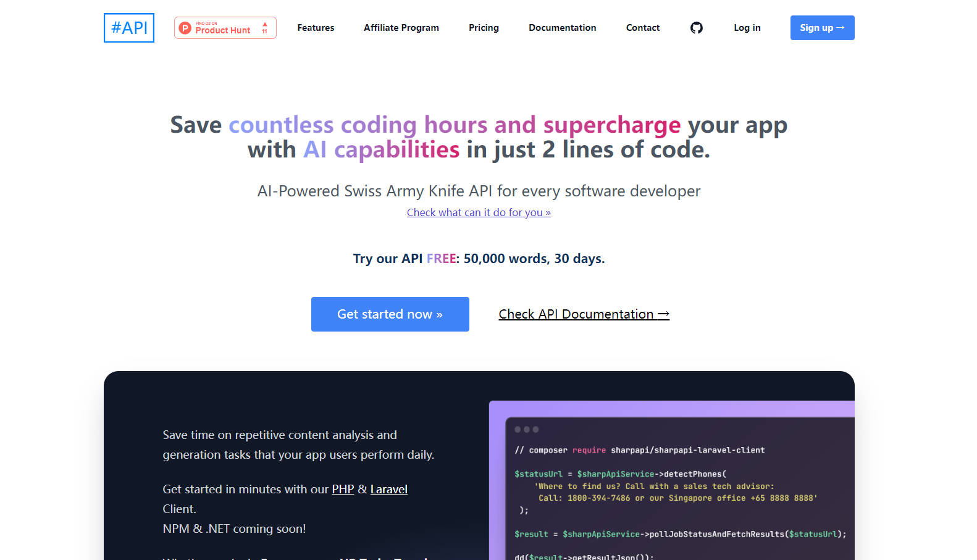Open the Features menu item

pos(316,28)
